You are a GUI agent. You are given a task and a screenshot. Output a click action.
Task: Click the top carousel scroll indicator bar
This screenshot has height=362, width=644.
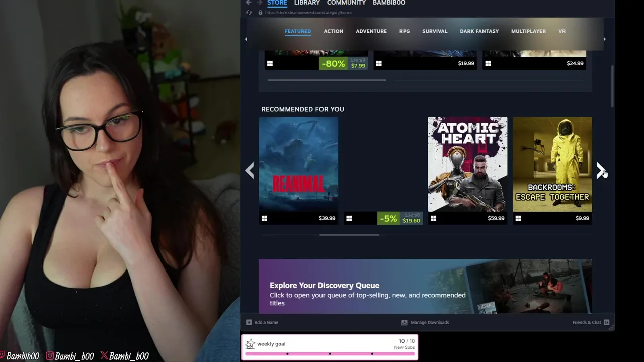coord(327,80)
